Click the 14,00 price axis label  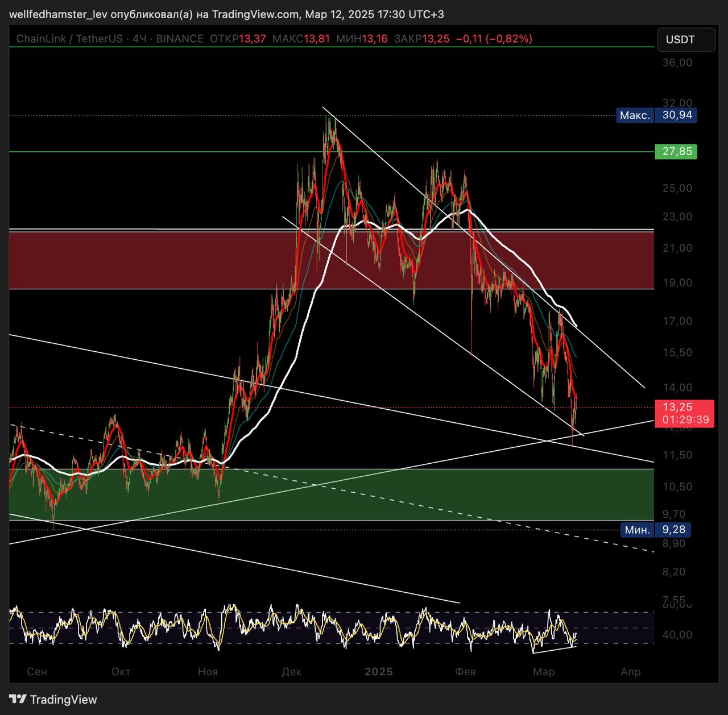677,388
